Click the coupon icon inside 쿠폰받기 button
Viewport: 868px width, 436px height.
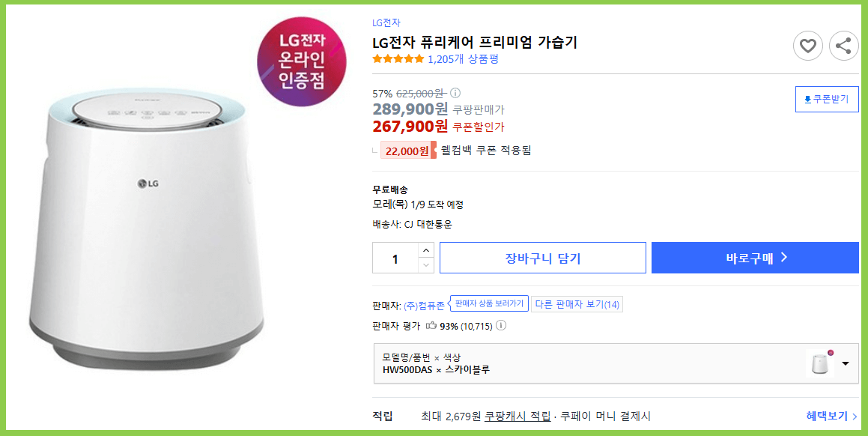point(808,98)
